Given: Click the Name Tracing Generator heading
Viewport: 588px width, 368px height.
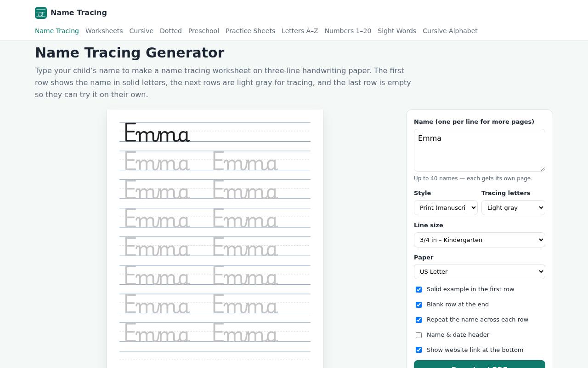Looking at the screenshot, I should tap(130, 53).
